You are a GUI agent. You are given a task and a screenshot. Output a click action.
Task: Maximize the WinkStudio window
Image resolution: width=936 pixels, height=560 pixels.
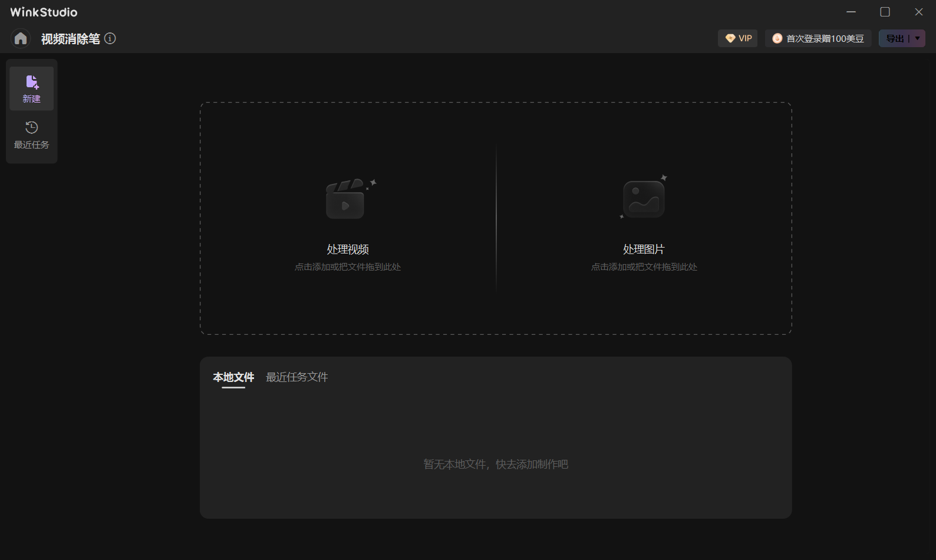[x=885, y=12]
